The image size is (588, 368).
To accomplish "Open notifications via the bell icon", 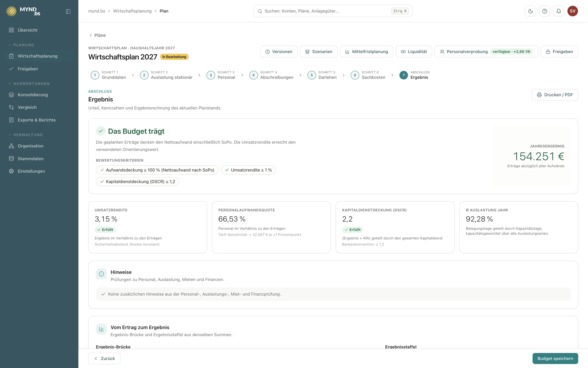I will point(559,11).
